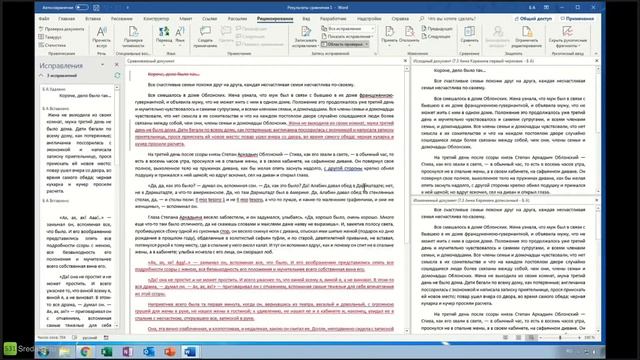This screenshot has height=360, width=640.
Task: Switch to the Главная tab
Action: point(67,19)
